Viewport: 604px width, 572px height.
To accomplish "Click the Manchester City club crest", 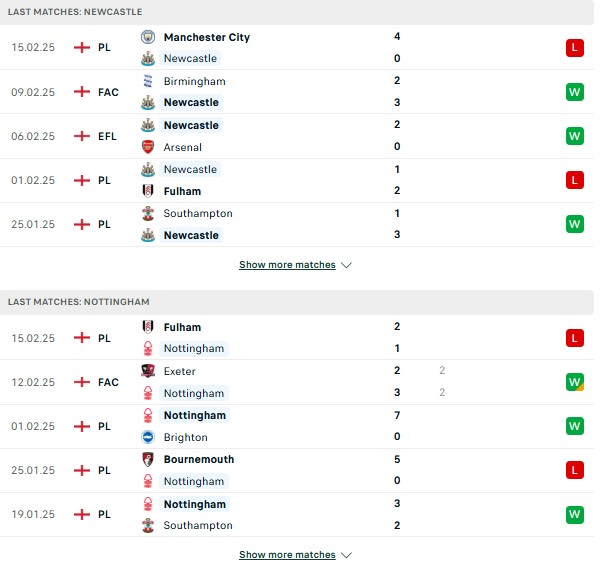I will (148, 37).
